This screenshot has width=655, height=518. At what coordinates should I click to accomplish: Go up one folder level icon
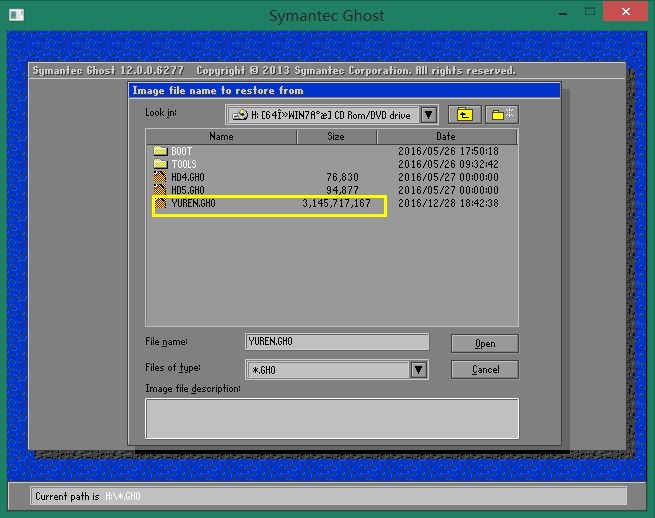465,114
